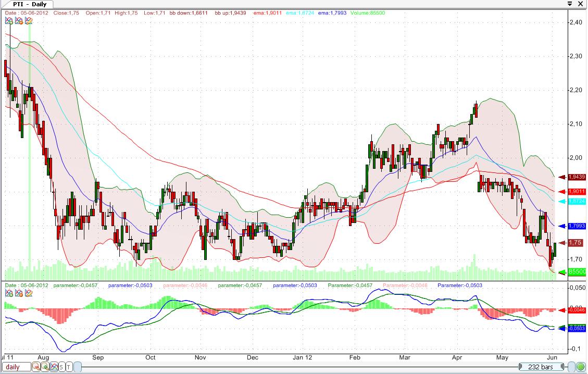Click the 'Low:1,71' header value
The image size is (588, 374).
point(155,13)
